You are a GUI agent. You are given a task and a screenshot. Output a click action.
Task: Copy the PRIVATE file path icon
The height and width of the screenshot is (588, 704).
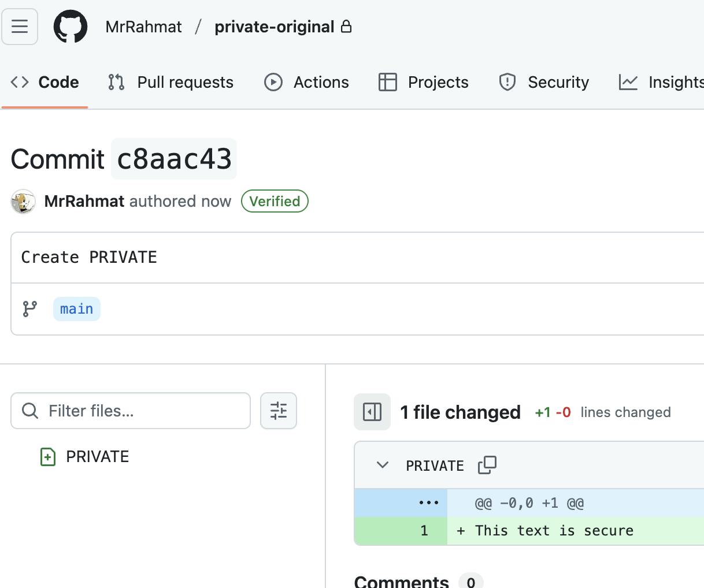(487, 465)
